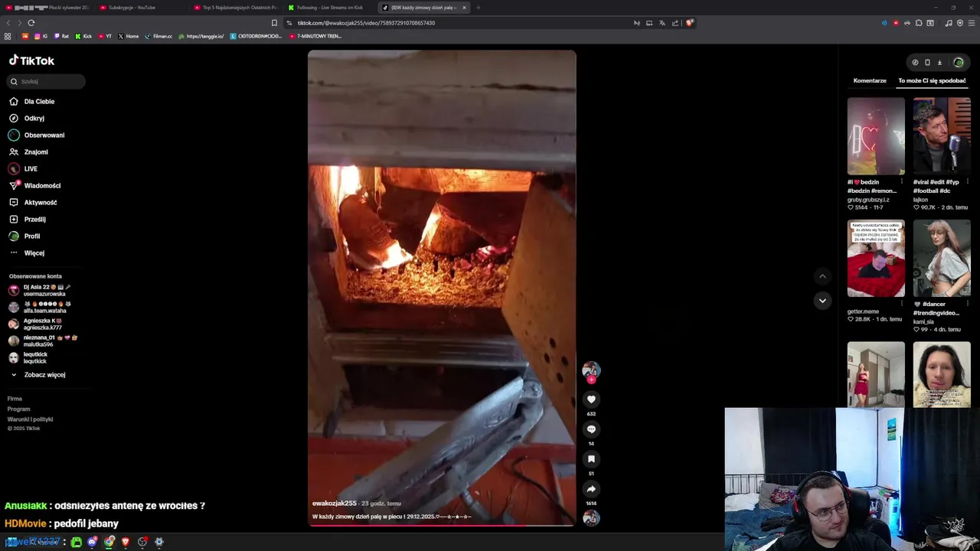The width and height of the screenshot is (980, 551).
Task: Open Filman.cc bookmark
Action: 158,36
